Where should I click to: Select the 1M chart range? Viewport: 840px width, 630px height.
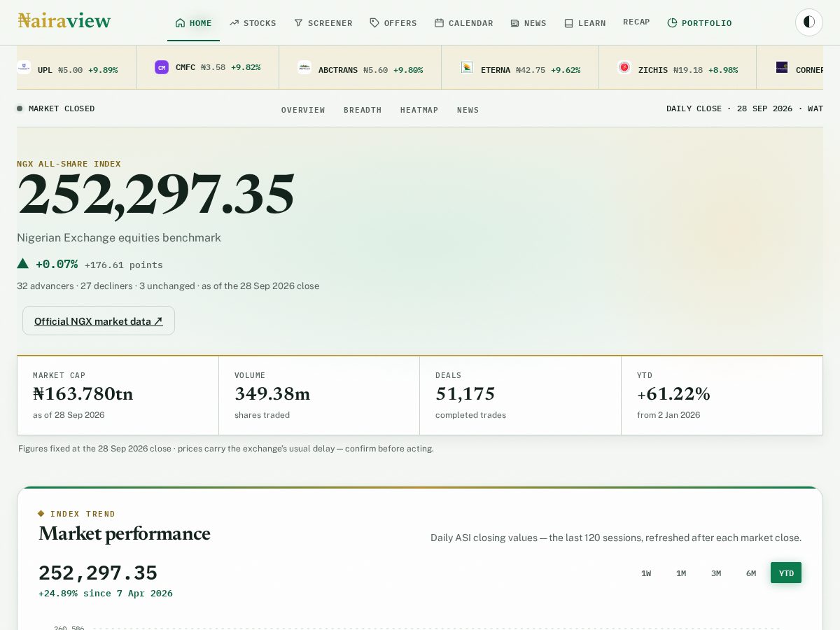[681, 573]
